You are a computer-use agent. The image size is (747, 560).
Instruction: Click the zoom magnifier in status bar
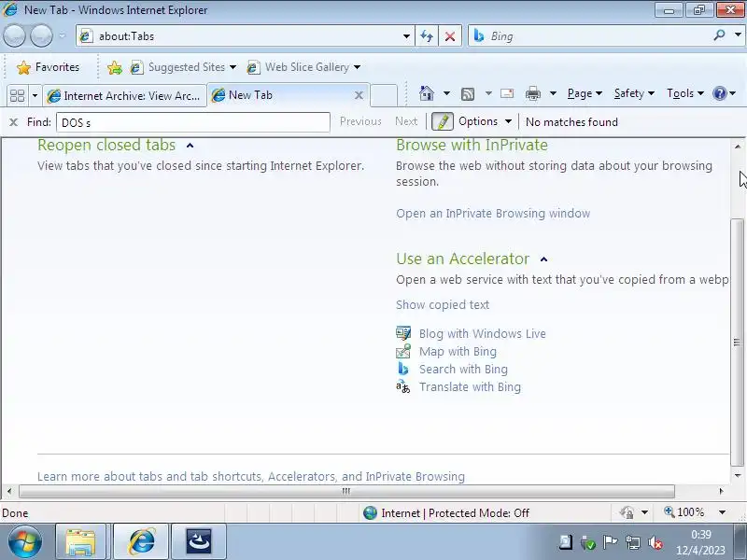[669, 511]
